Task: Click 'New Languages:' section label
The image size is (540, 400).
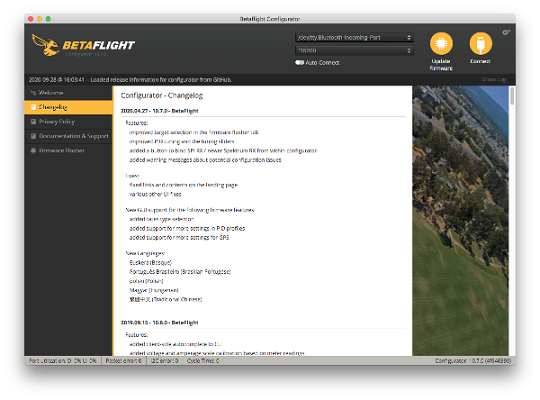Action: pyautogui.click(x=145, y=253)
